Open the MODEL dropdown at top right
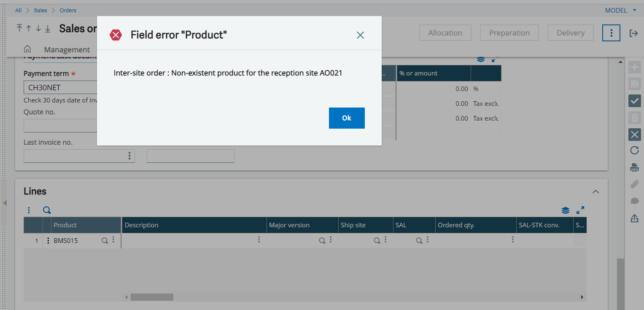Screen dimensions: 644x310 (621, 10)
